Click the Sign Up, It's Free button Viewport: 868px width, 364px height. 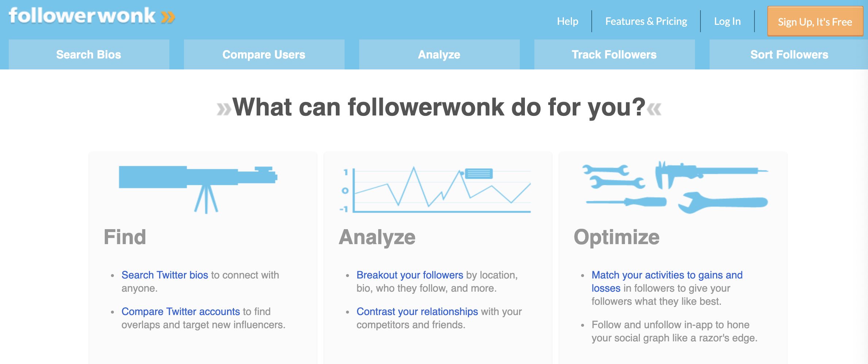coord(815,22)
